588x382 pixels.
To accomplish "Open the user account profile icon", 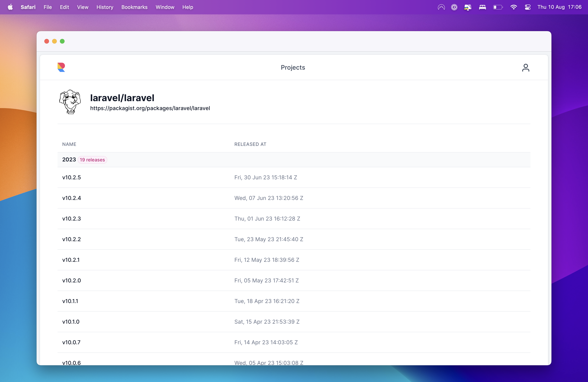I will tap(526, 67).
